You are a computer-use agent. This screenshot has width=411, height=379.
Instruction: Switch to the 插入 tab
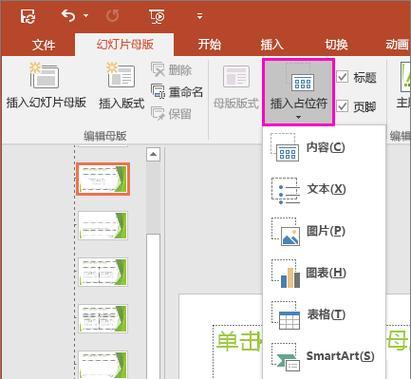272,44
